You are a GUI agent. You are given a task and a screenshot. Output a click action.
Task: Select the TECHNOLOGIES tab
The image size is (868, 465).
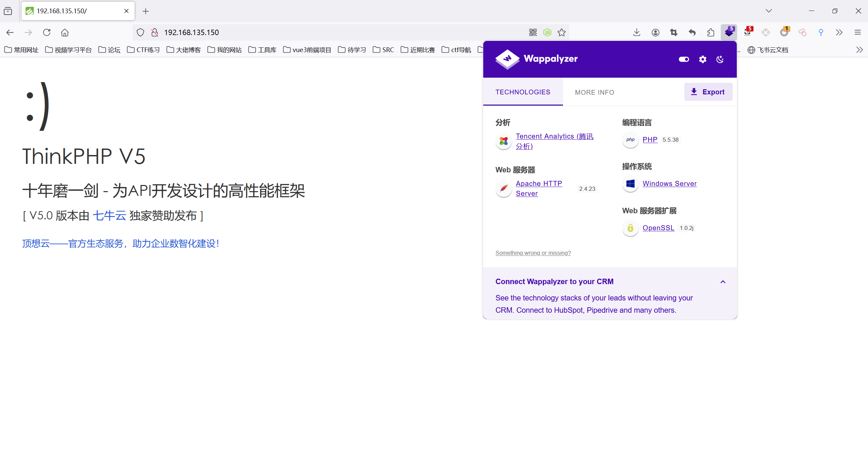click(523, 92)
